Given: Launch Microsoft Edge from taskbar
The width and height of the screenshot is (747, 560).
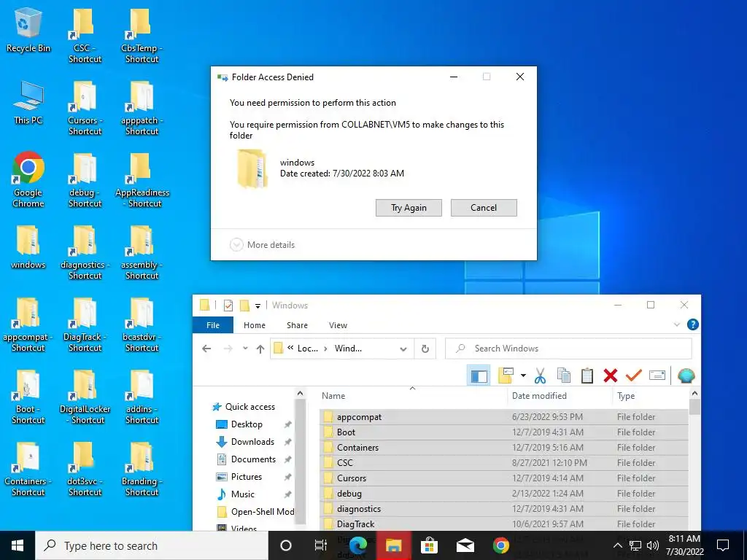Looking at the screenshot, I should [357, 545].
